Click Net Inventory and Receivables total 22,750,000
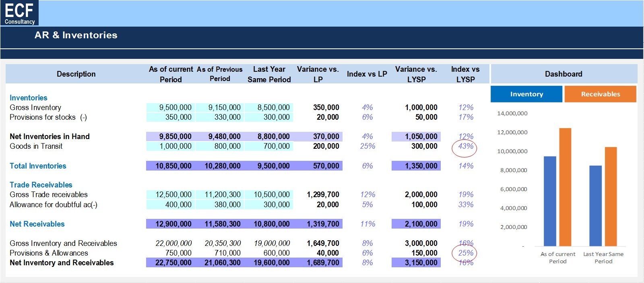644x283 pixels. 171,262
